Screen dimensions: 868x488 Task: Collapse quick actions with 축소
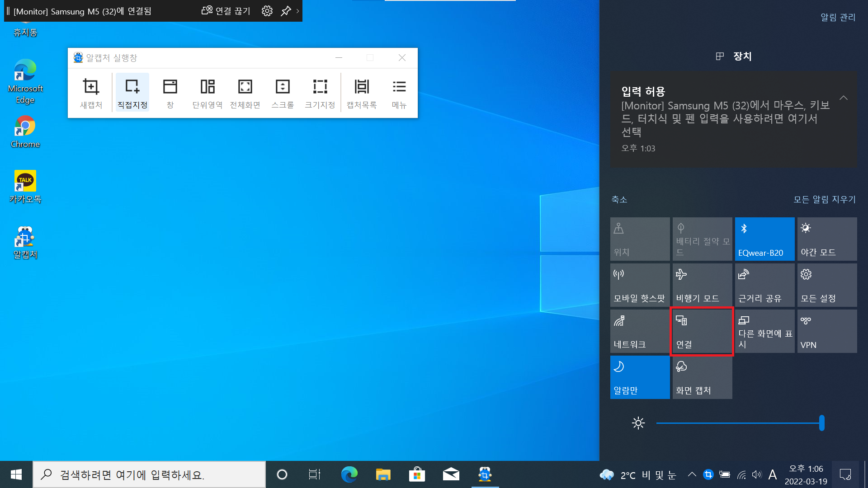[x=619, y=199]
